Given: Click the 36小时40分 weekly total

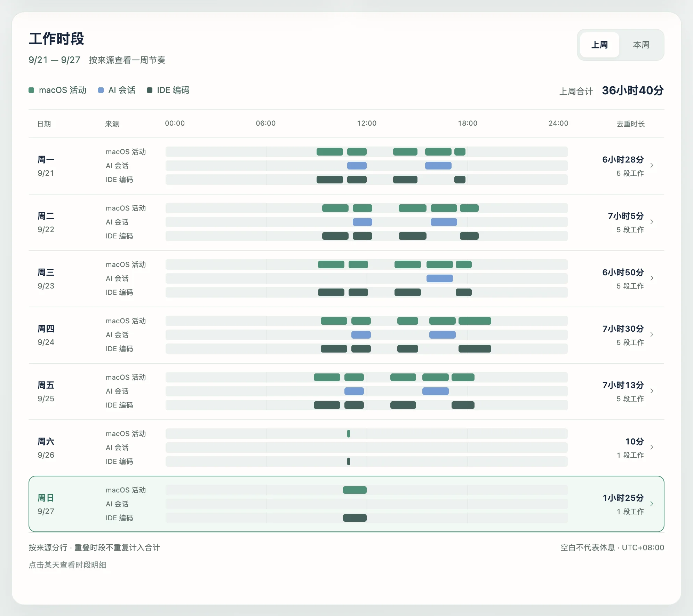Looking at the screenshot, I should point(633,90).
